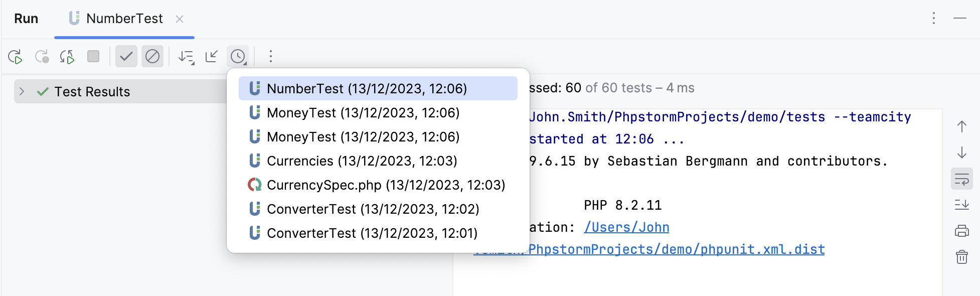This screenshot has height=296, width=980.
Task: Toggle Show Ignored tests filter
Action: pyautogui.click(x=152, y=56)
